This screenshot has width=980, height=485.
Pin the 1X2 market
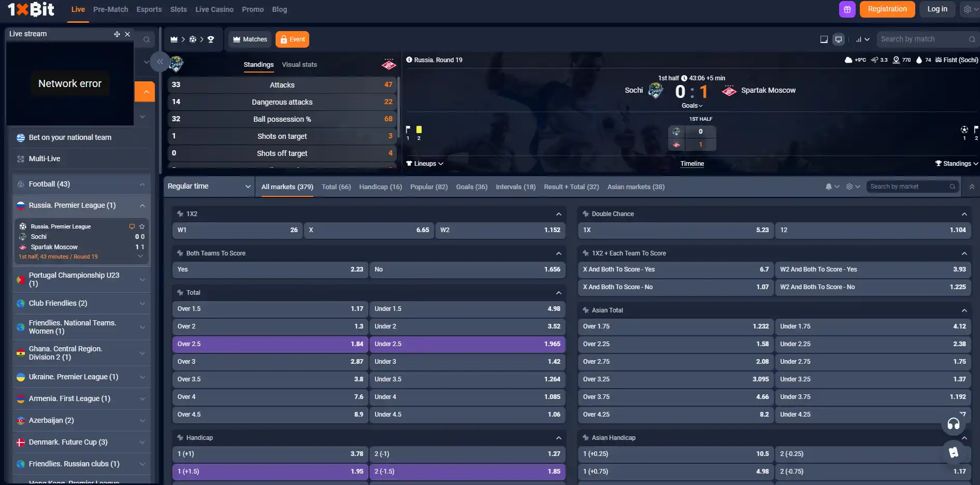tap(180, 214)
